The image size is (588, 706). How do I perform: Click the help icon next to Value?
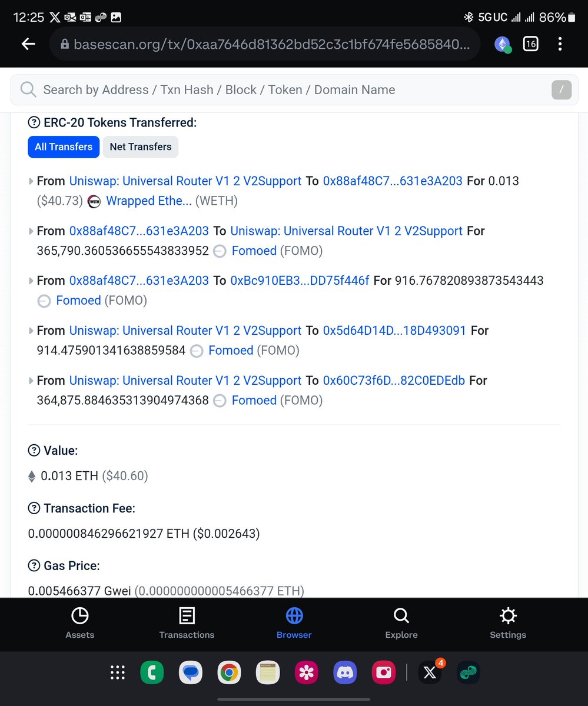(34, 451)
